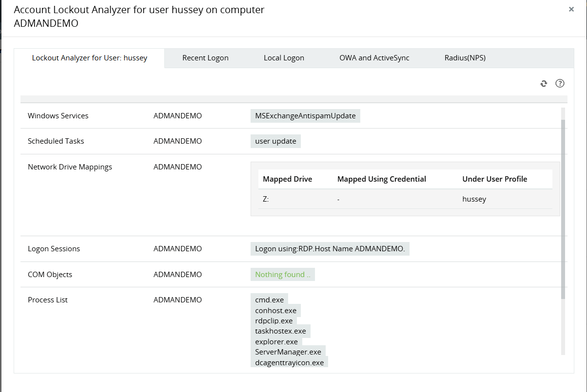This screenshot has height=392, width=587.
Task: Click the user update scheduled task chip
Action: click(x=275, y=141)
